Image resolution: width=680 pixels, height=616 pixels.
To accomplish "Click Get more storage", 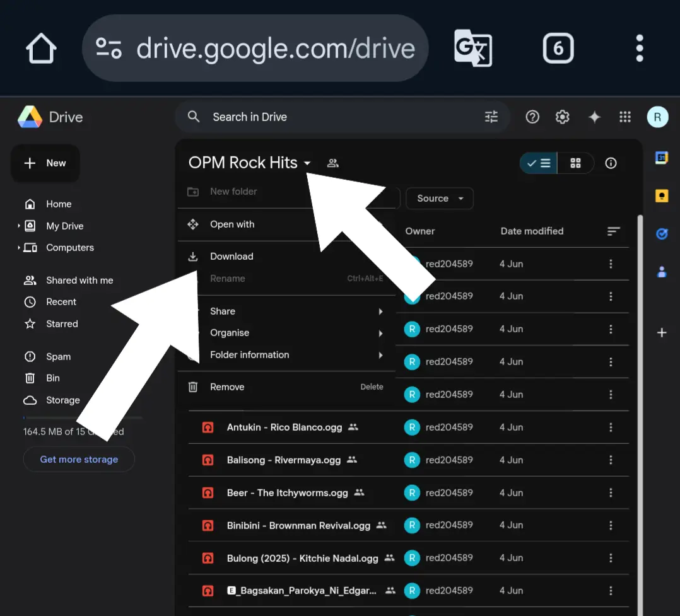I will point(79,459).
